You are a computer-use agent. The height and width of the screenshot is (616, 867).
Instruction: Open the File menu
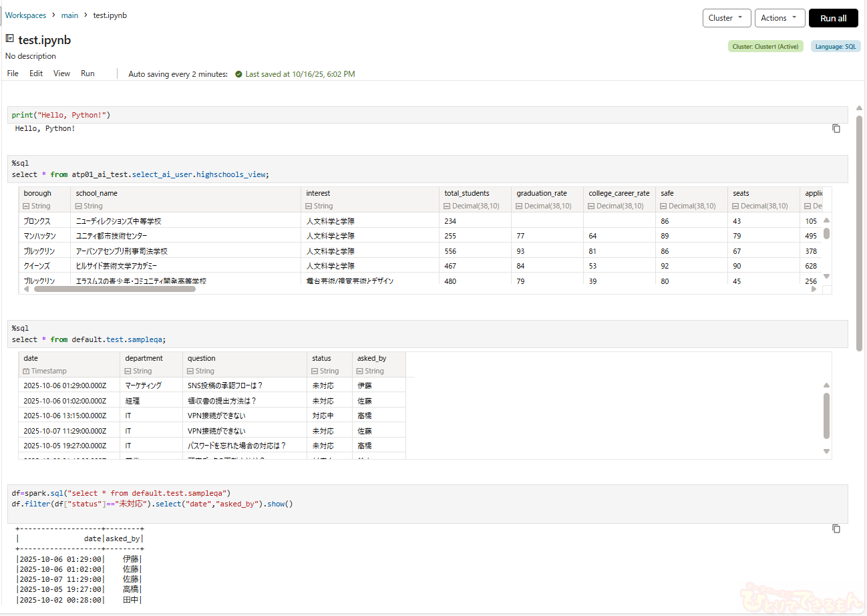(13, 73)
